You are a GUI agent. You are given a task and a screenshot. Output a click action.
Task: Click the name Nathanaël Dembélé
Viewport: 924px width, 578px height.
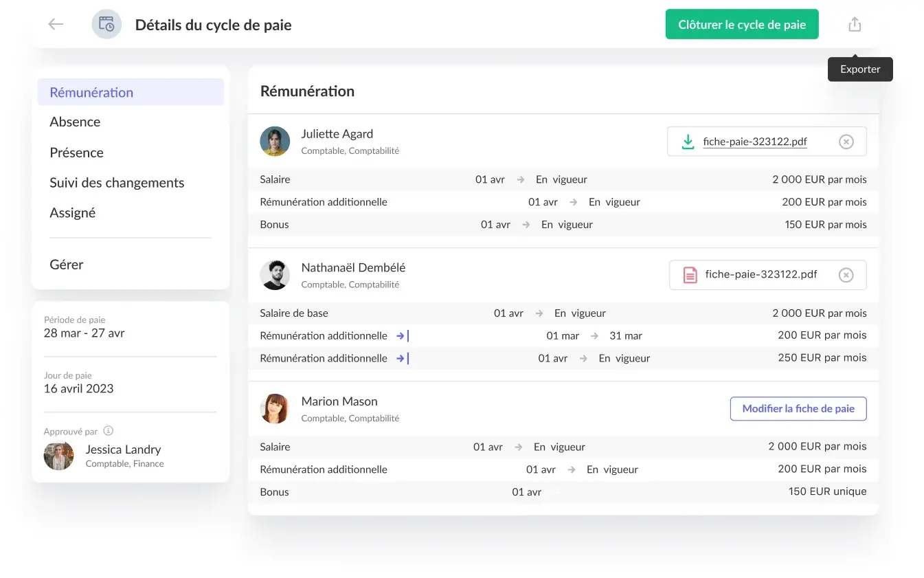click(x=353, y=267)
